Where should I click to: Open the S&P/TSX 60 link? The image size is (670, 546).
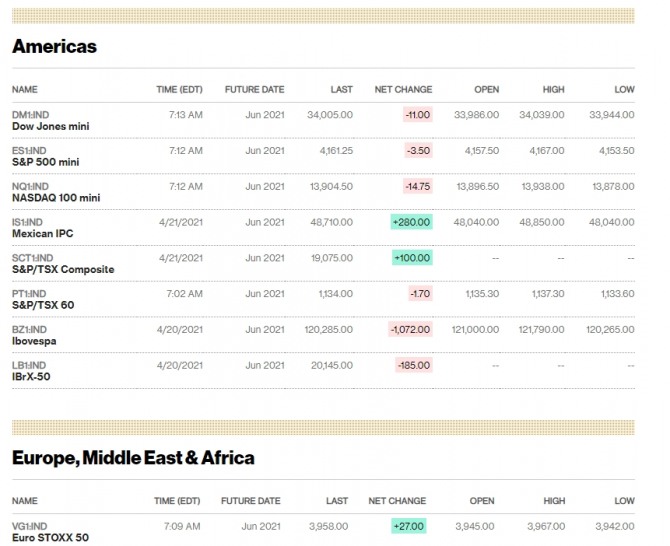pos(45,305)
